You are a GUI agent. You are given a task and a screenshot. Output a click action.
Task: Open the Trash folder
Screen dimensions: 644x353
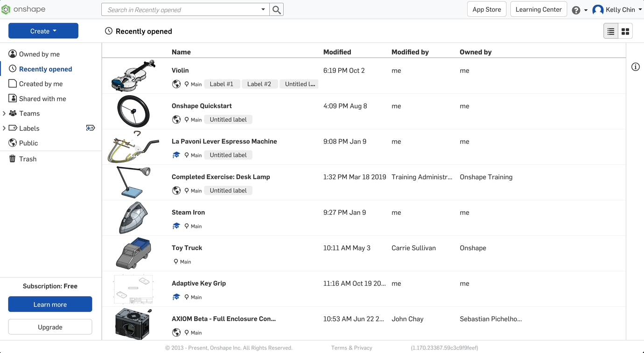28,159
